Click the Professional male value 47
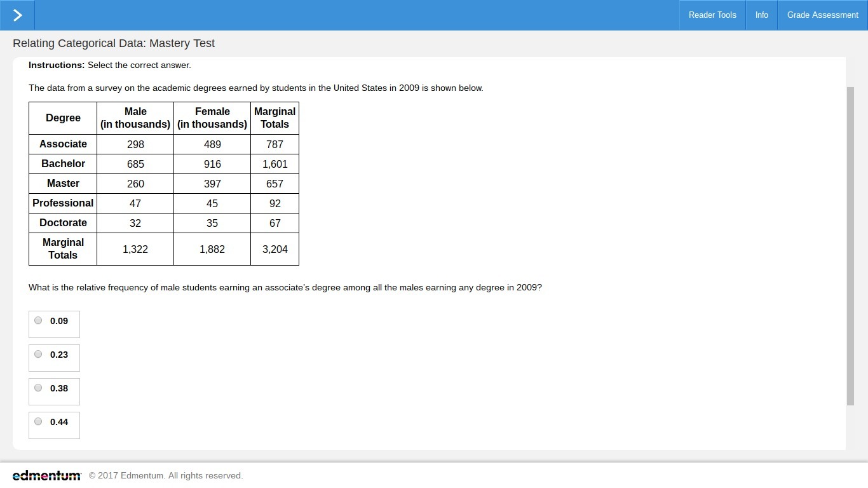Viewport: 868px width, 488px height. click(x=135, y=203)
